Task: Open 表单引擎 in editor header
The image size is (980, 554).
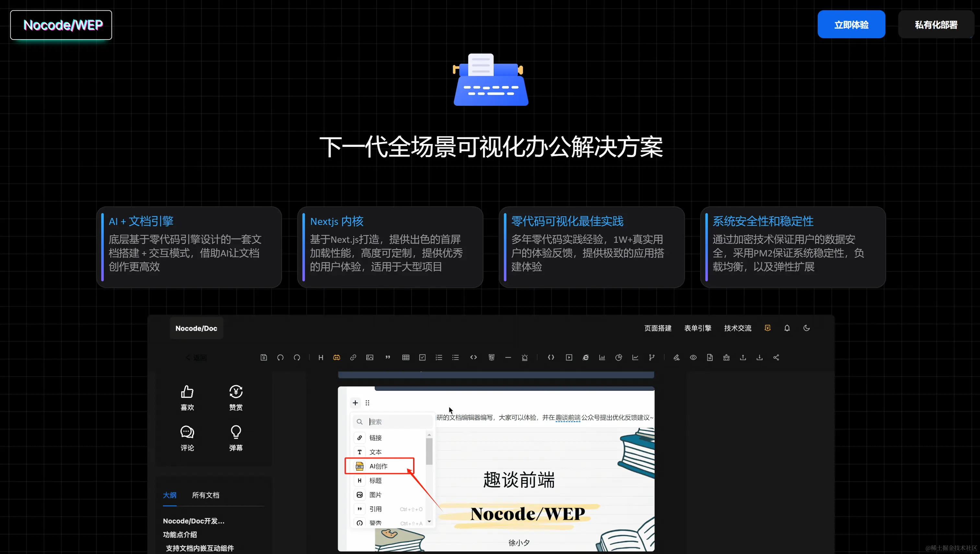Action: [697, 328]
